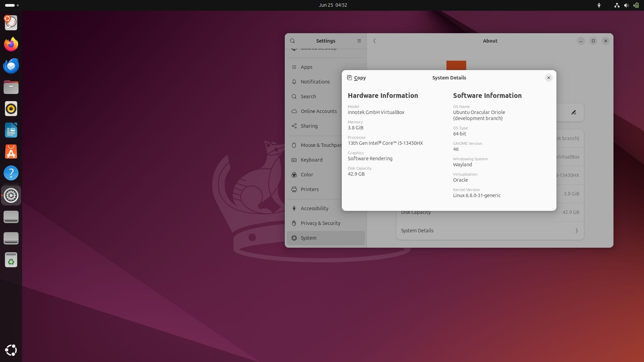This screenshot has height=362, width=644.
Task: Navigate back using the About page chevron
Action: [375, 41]
